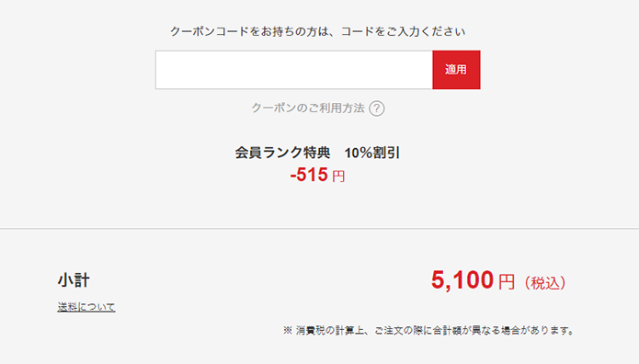Click the 小計 subtotal label
Image resolution: width=639 pixels, height=364 pixels.
tap(74, 280)
